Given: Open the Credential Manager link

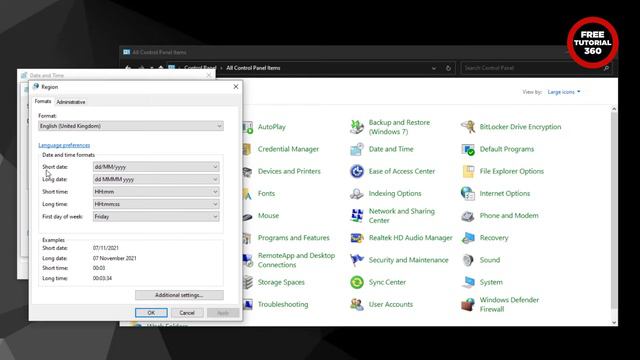Looking at the screenshot, I should point(288,149).
